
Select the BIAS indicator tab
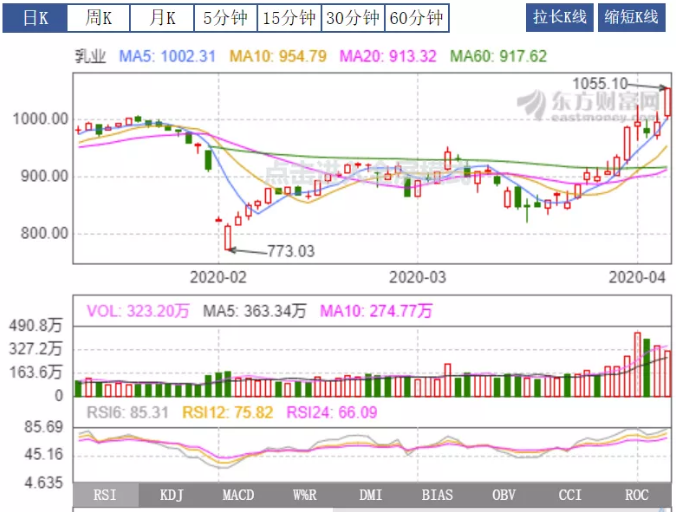tap(437, 495)
